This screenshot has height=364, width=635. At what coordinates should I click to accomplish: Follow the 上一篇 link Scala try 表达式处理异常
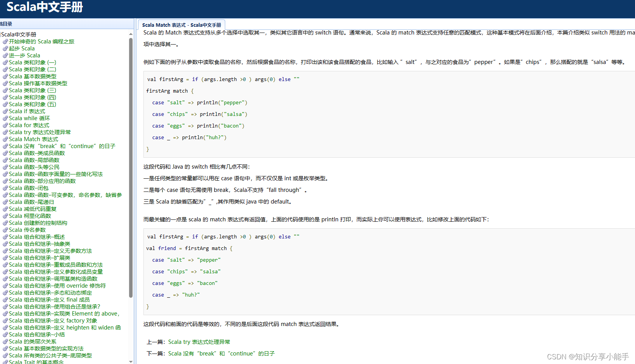click(x=199, y=342)
